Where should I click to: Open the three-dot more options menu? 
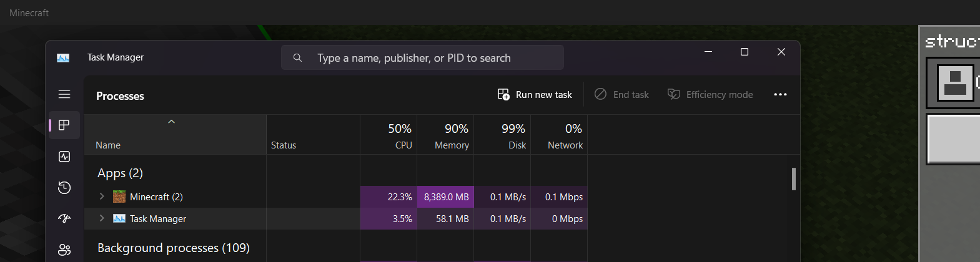(780, 95)
